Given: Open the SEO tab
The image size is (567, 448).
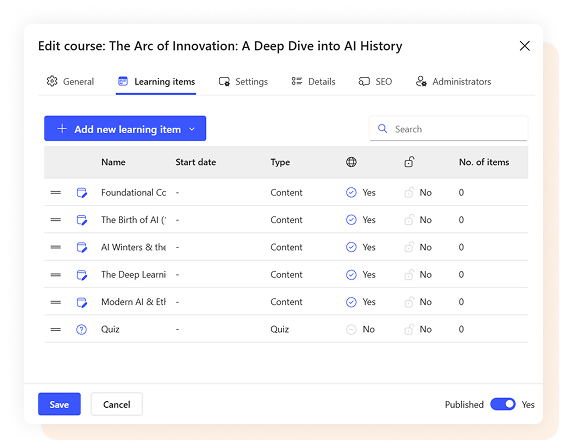Looking at the screenshot, I should [375, 82].
